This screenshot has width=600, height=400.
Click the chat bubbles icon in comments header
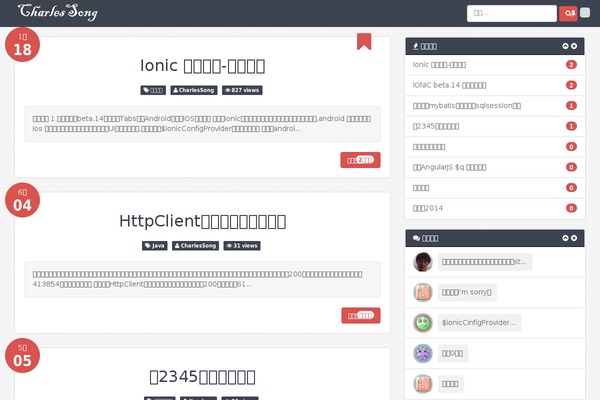point(416,238)
